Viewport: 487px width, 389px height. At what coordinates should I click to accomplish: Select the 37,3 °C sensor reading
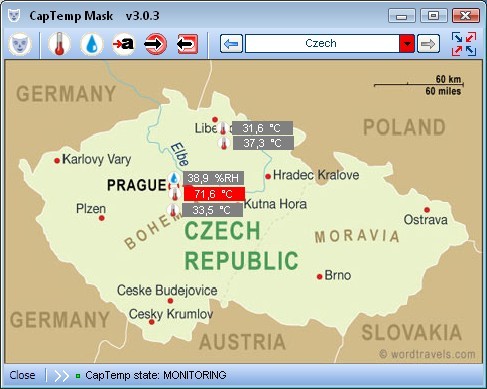tap(263, 143)
